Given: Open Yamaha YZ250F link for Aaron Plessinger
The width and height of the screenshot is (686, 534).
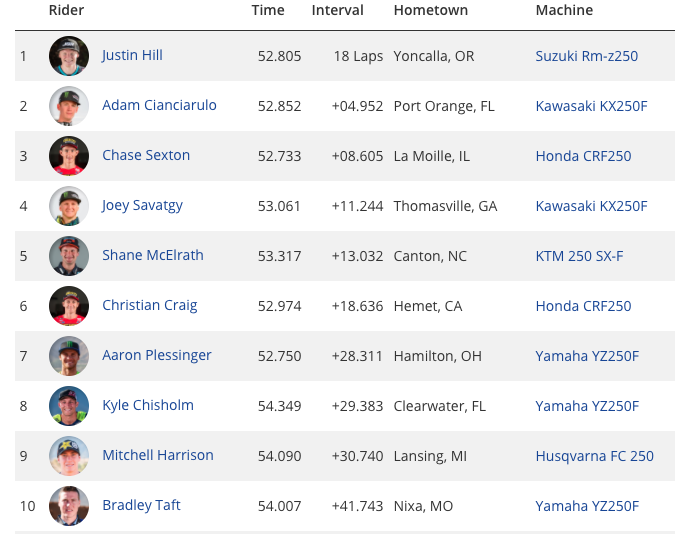Looking at the screenshot, I should (x=587, y=356).
